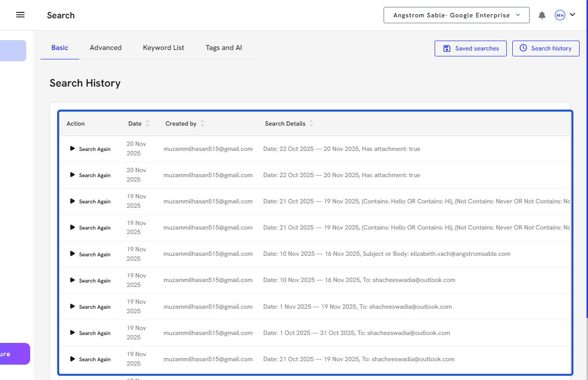This screenshot has height=380, width=588.
Task: Switch to the Advanced tab
Action: [x=105, y=48]
